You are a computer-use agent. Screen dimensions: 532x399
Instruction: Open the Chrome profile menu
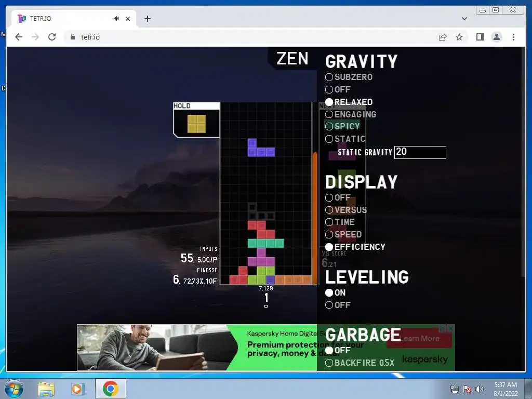[497, 37]
